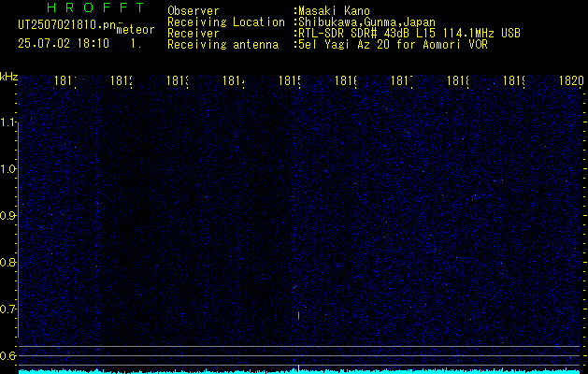Click the 'meteor' label
The image size is (588, 374).
pos(136,30)
